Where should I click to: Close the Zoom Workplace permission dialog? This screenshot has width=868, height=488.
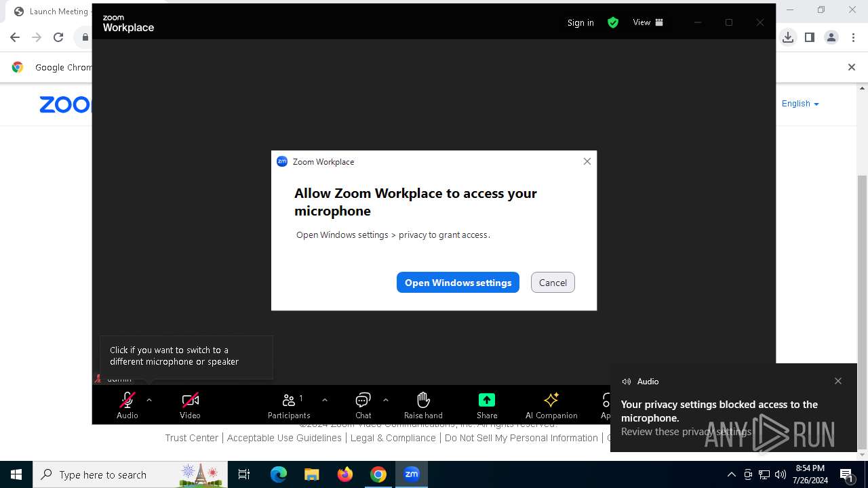pos(587,161)
